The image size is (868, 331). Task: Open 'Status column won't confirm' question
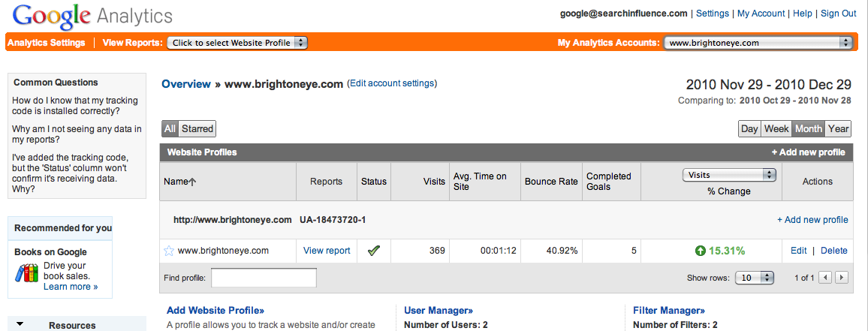coord(71,173)
